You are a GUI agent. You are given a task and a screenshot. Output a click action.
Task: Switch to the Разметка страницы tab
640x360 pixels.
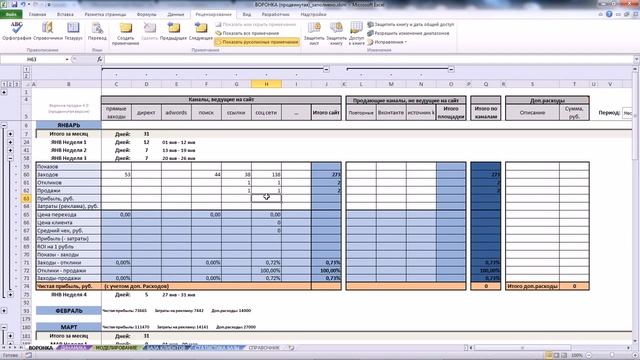coord(105,14)
